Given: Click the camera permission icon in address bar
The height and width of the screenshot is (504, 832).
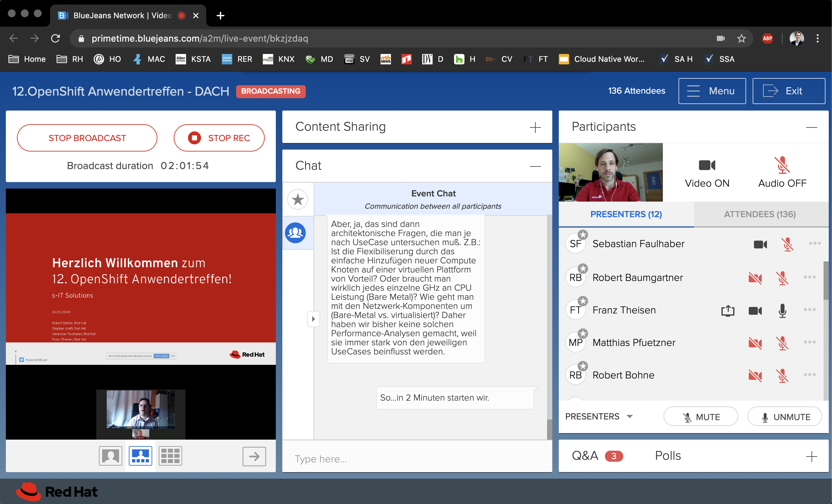Looking at the screenshot, I should [720, 38].
